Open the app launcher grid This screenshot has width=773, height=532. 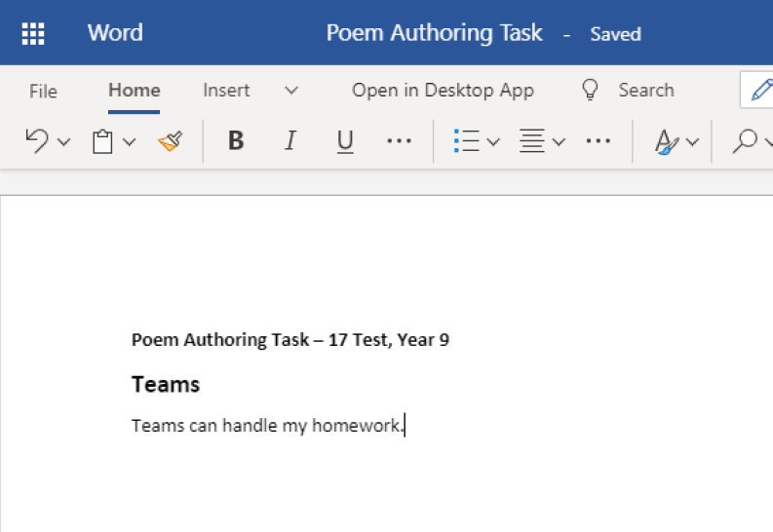[x=33, y=33]
